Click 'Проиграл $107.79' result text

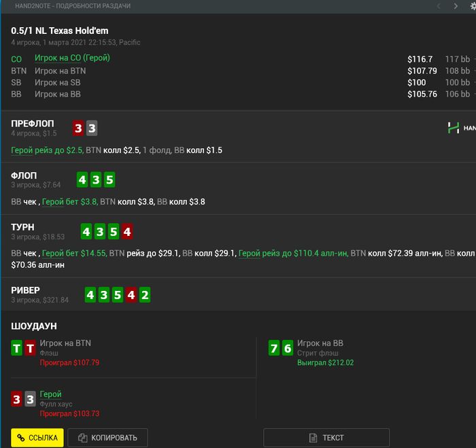click(69, 362)
